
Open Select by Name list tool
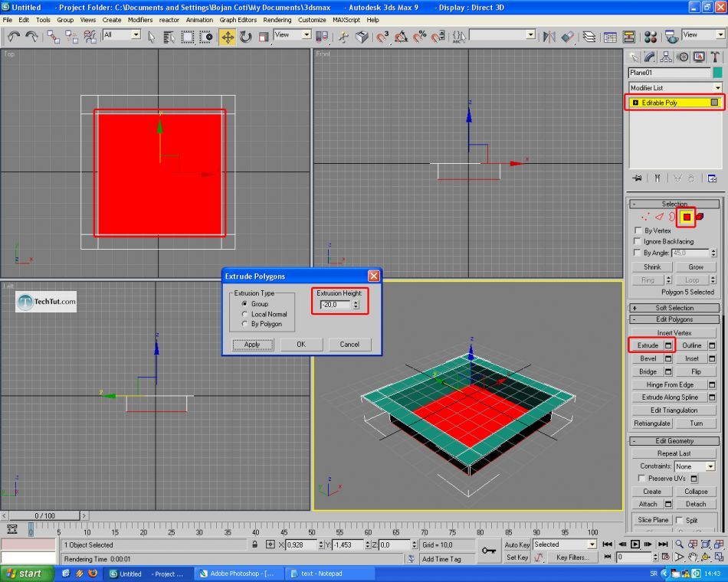click(x=169, y=37)
